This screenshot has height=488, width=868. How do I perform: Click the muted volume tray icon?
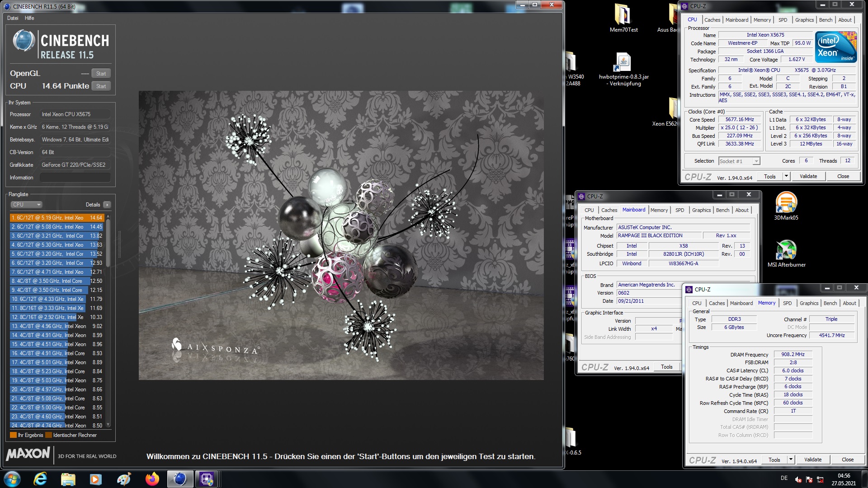(798, 479)
